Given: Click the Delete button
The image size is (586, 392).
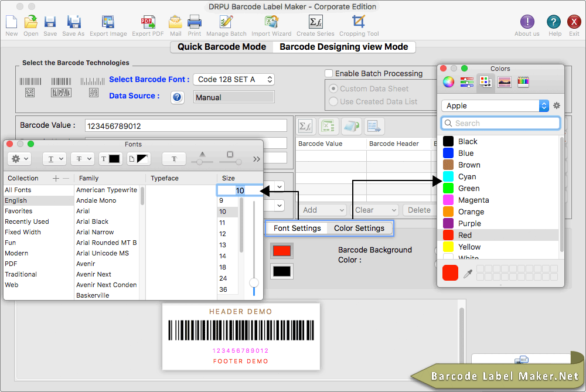Looking at the screenshot, I should pos(419,210).
